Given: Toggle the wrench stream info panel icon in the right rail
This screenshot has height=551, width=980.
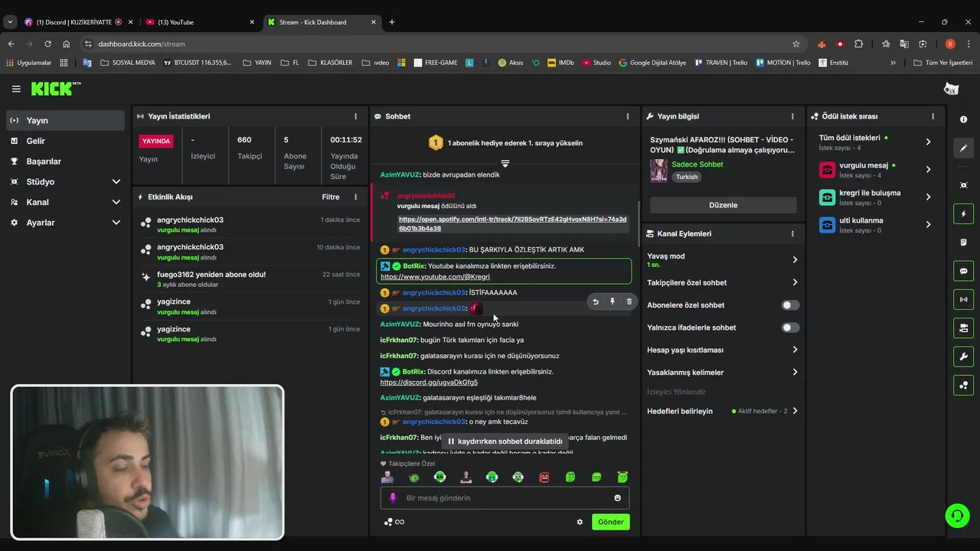Looking at the screenshot, I should 963,357.
